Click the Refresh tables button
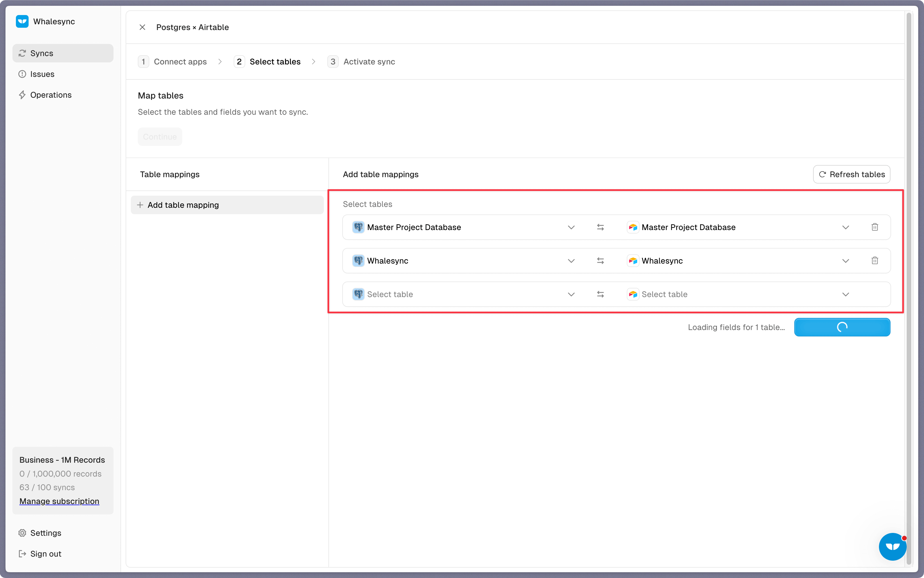This screenshot has height=578, width=924. tap(852, 174)
